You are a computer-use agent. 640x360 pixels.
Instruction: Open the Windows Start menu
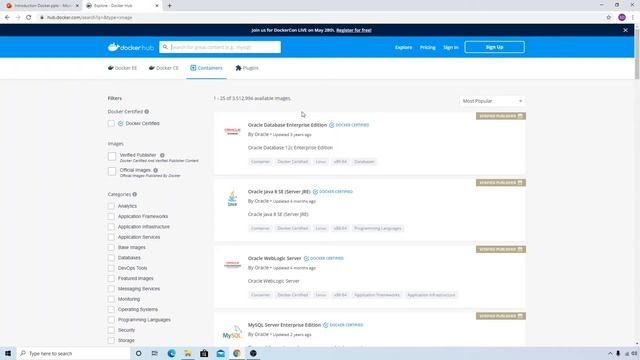(8, 353)
